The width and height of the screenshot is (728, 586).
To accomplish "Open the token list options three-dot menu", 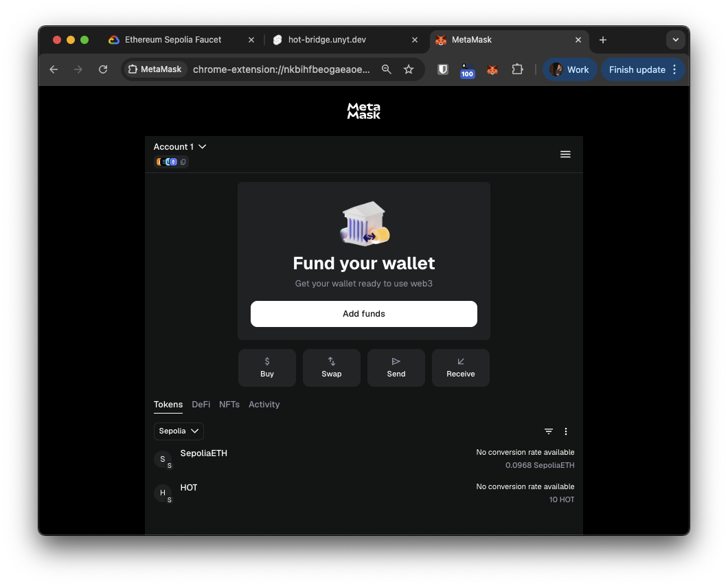I will pyautogui.click(x=566, y=431).
